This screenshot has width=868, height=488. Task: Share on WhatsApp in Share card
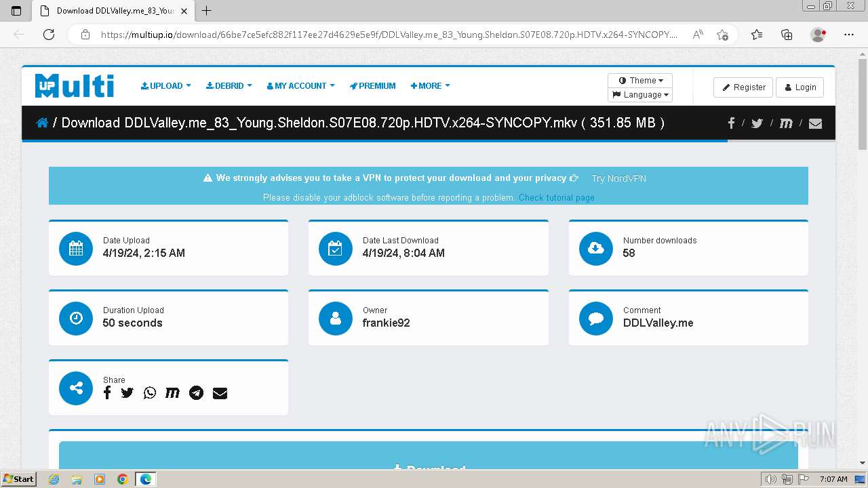tap(150, 392)
